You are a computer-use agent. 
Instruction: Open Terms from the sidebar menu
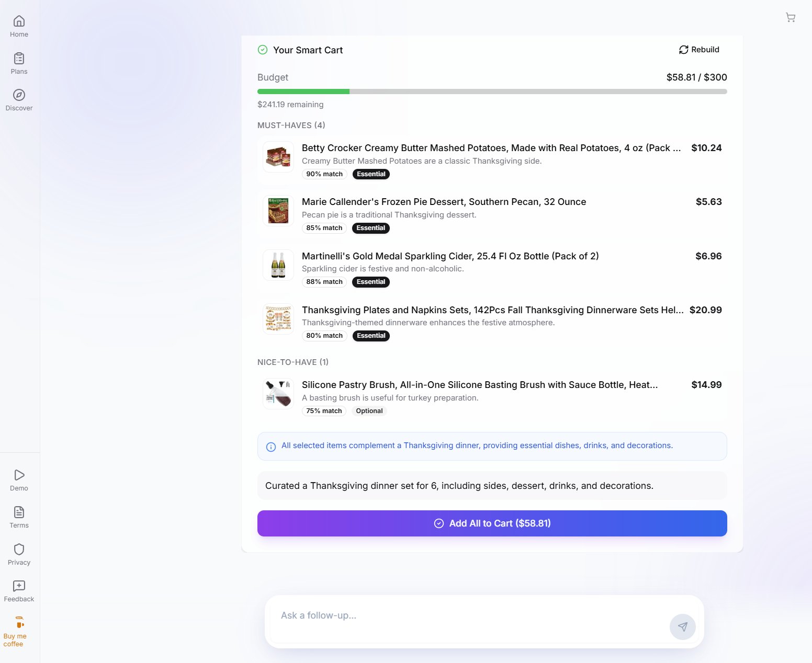coord(19,517)
